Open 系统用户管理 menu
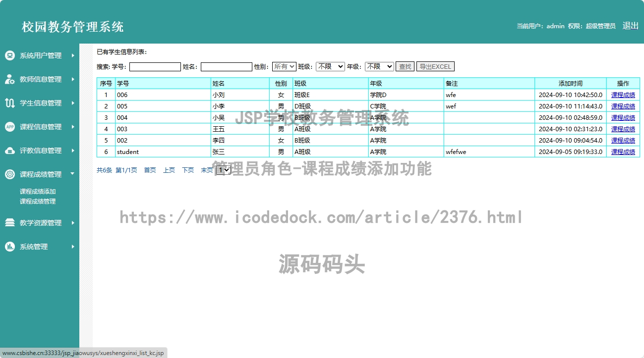The width and height of the screenshot is (644, 358). 40,55
